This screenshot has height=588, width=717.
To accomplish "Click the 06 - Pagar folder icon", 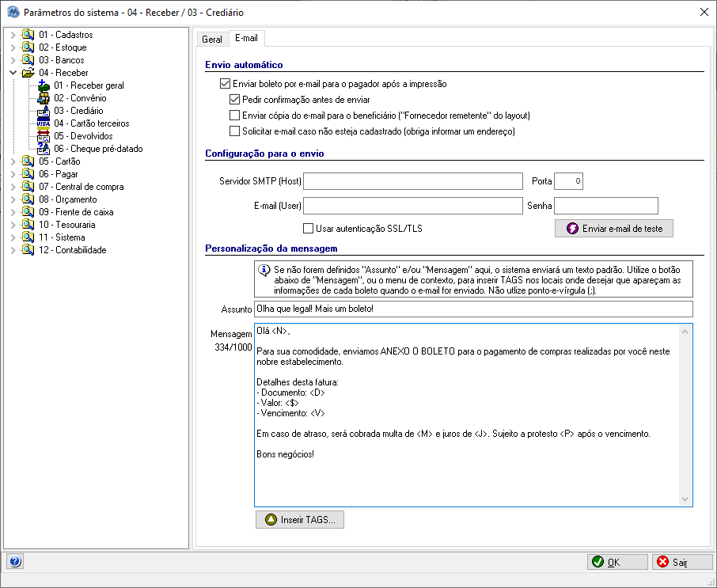I will coord(28,174).
